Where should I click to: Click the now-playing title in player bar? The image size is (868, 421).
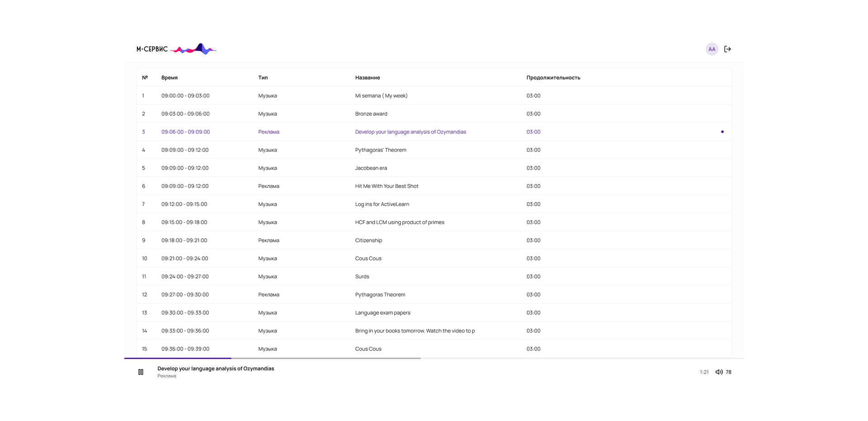coord(216,369)
